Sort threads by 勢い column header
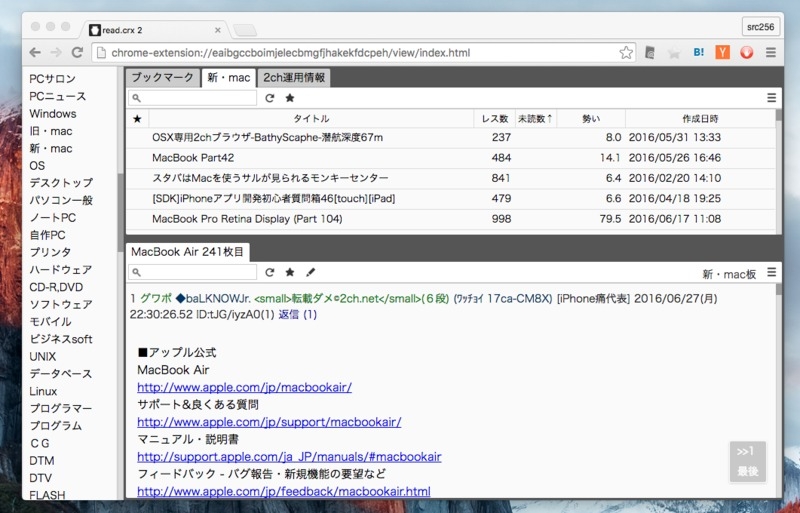This screenshot has width=800, height=513. (x=591, y=119)
